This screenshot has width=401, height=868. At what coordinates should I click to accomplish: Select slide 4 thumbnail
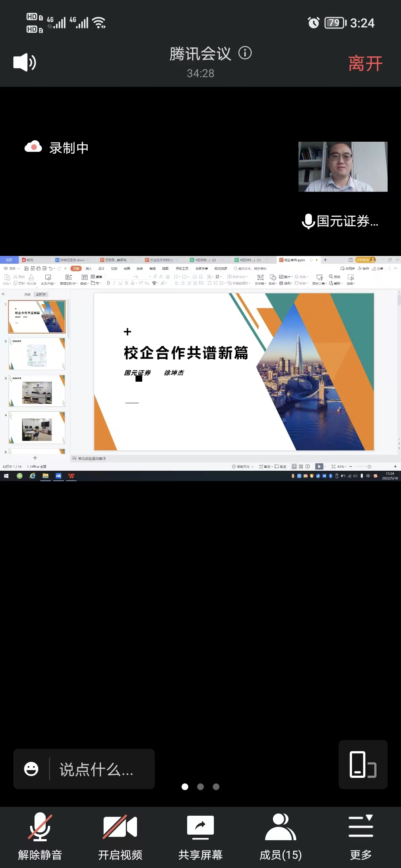(x=37, y=428)
